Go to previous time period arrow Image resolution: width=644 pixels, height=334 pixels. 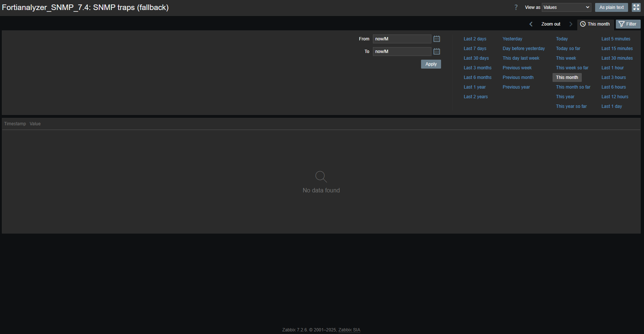click(x=531, y=24)
